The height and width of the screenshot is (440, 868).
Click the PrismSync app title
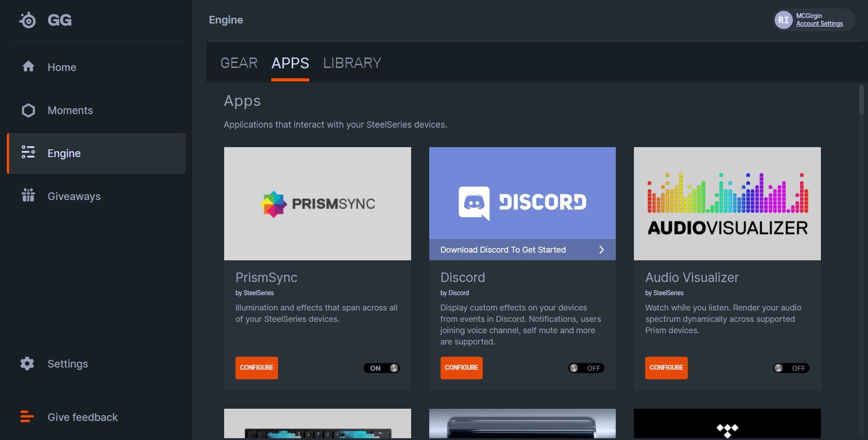click(x=266, y=277)
